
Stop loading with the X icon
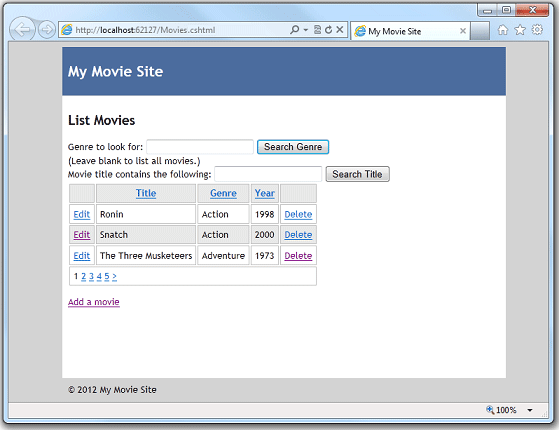point(340,30)
